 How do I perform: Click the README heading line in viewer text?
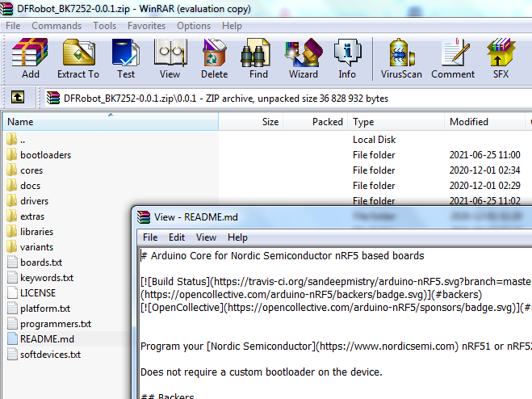(283, 256)
